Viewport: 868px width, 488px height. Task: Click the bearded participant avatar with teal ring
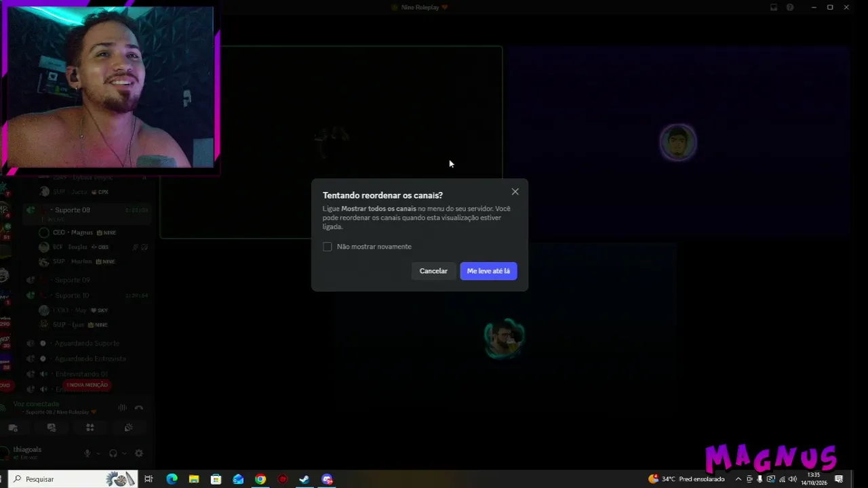(x=504, y=339)
